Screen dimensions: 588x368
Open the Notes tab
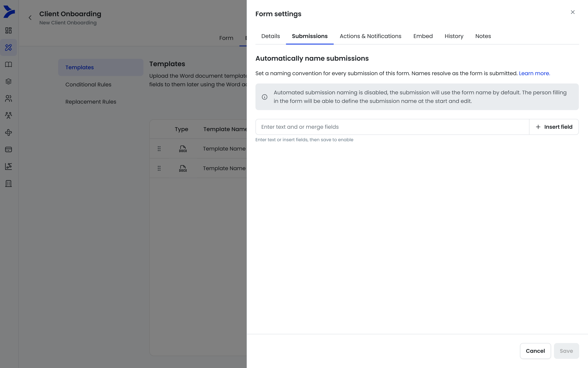(483, 36)
